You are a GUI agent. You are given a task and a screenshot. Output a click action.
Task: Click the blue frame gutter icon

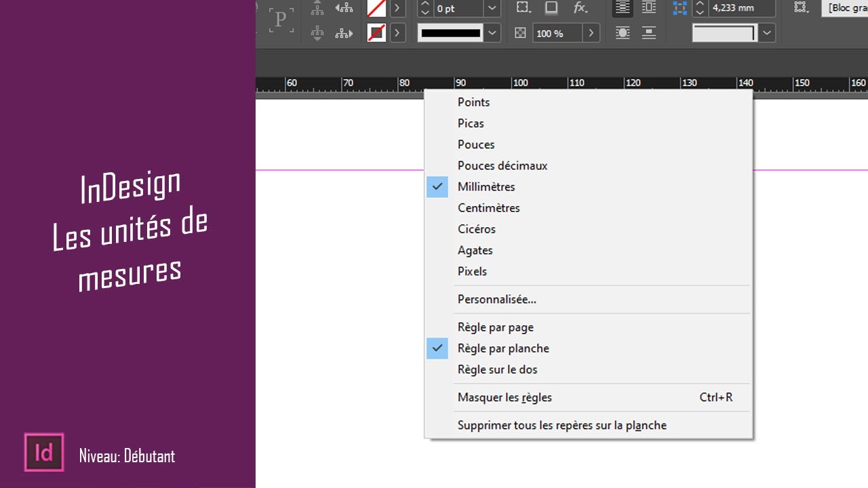point(679,7)
